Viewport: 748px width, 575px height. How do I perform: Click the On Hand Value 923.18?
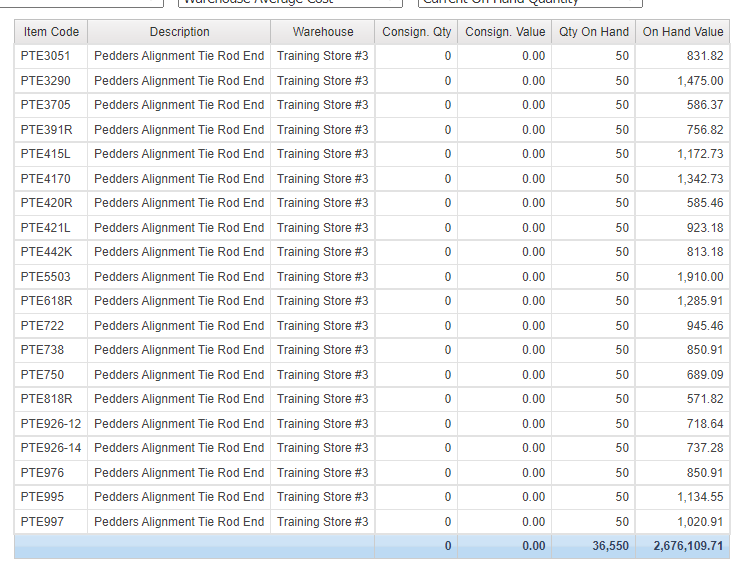705,228
